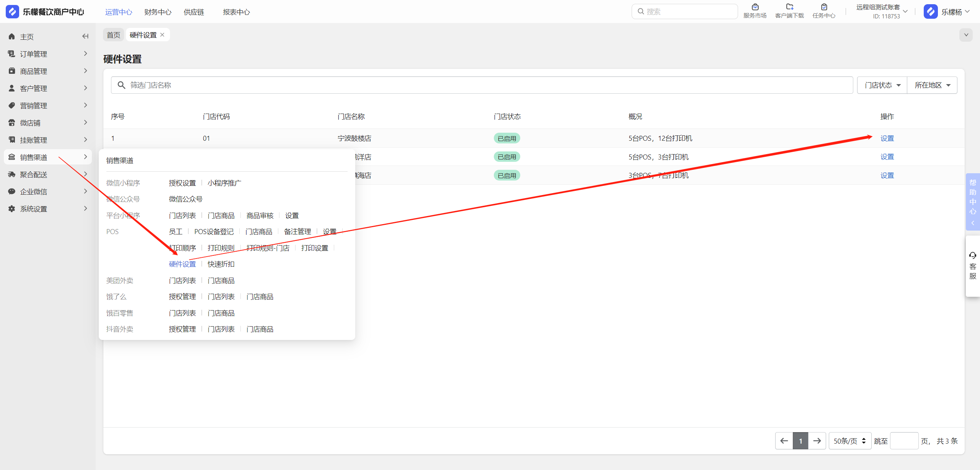Switch to the 首页 tab

(113, 35)
